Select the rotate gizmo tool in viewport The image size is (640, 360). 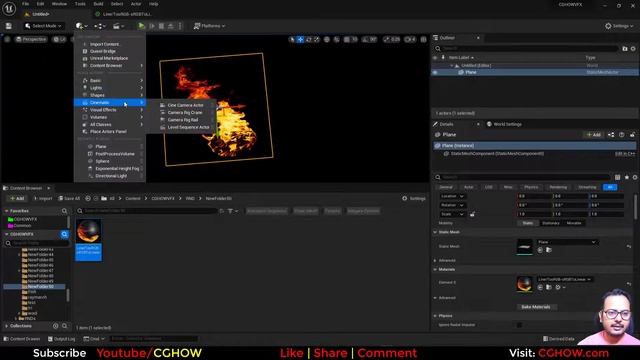(309, 39)
